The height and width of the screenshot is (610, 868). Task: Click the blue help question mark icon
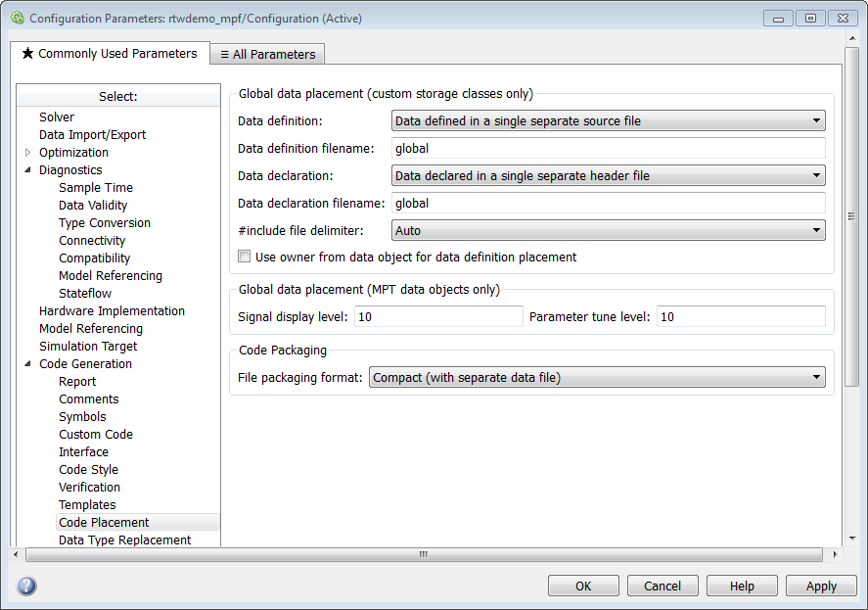click(x=26, y=586)
